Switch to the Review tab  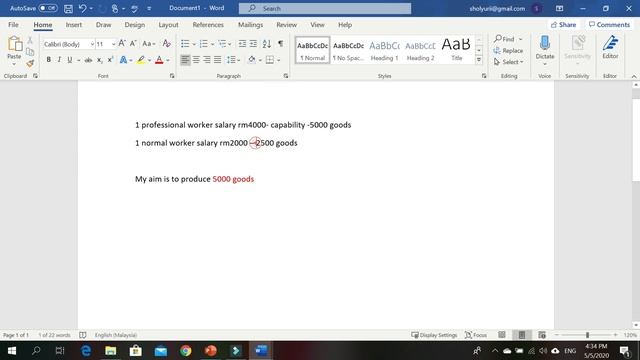(x=287, y=25)
